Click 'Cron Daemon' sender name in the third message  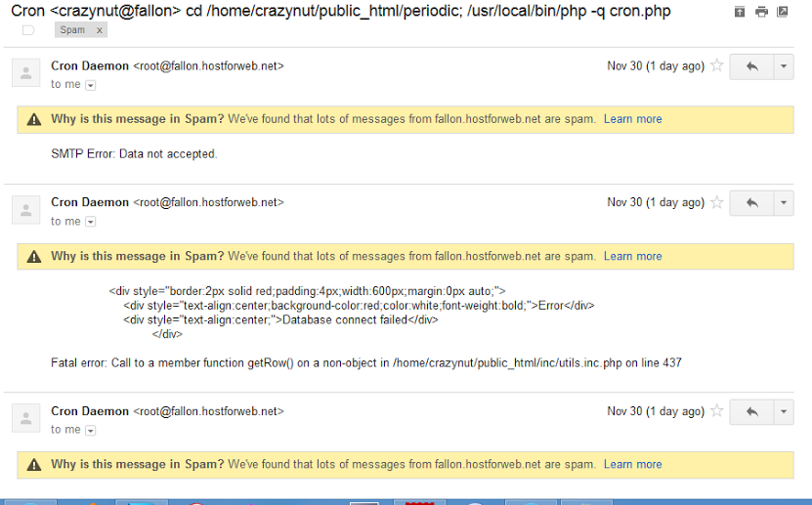90,411
